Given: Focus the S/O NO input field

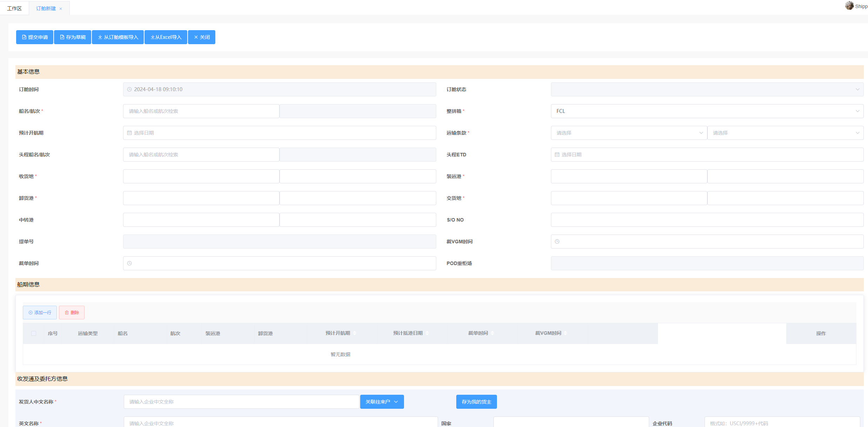Looking at the screenshot, I should [707, 220].
